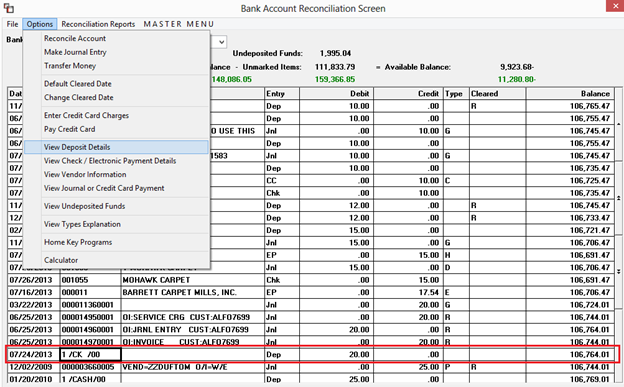Open MASTER MENU
The width and height of the screenshot is (624, 387).
pos(179,24)
